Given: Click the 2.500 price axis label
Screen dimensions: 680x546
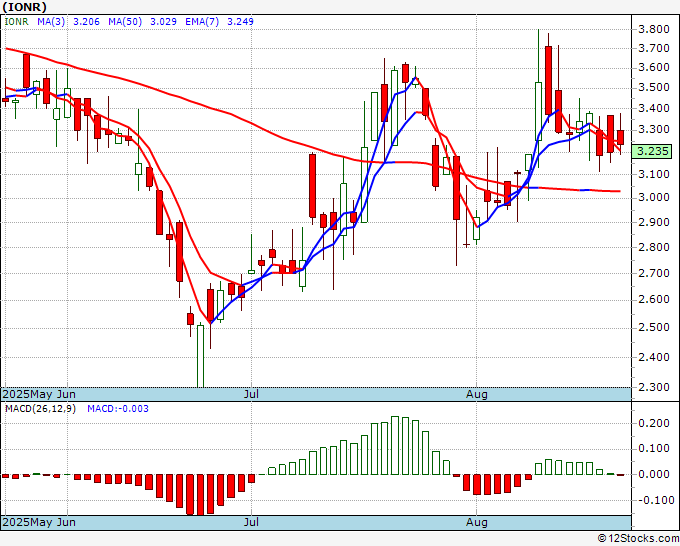Looking at the screenshot, I should pos(654,327).
